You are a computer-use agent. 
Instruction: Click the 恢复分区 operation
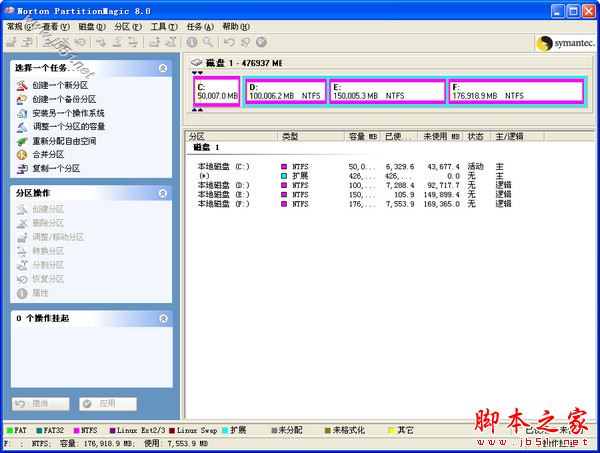tap(40, 279)
